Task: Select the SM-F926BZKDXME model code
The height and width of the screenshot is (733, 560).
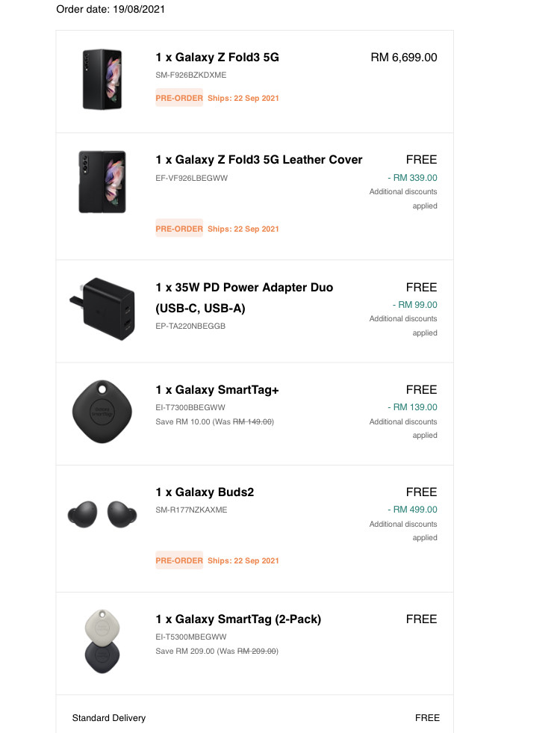Action: point(191,75)
